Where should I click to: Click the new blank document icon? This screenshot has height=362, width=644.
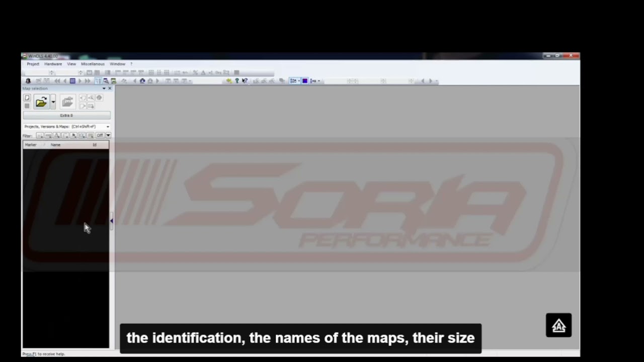tap(27, 98)
